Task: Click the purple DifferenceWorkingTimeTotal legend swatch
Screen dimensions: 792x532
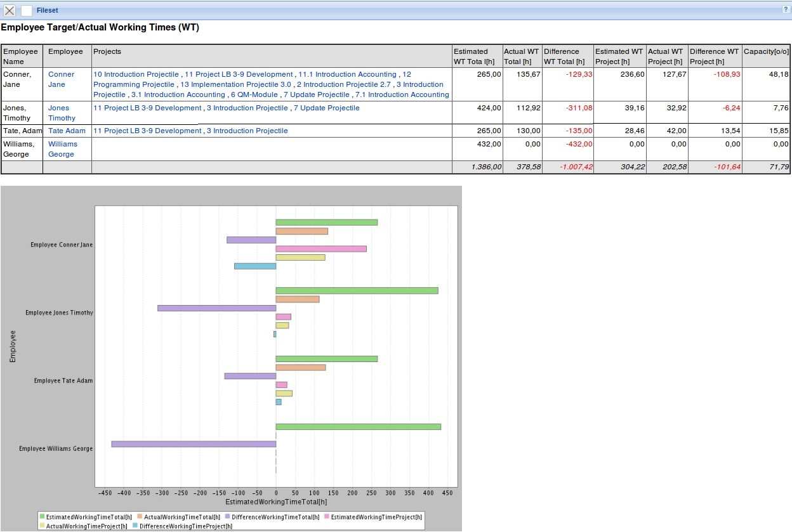Action: (227, 517)
